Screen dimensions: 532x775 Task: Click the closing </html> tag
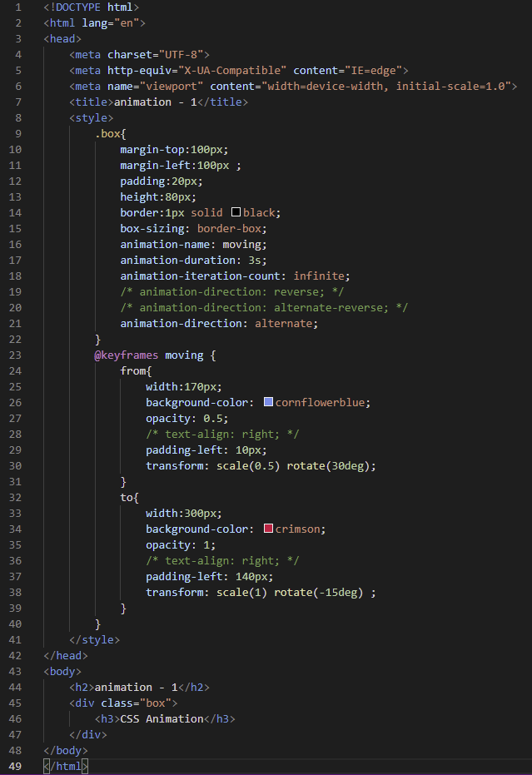[66, 766]
